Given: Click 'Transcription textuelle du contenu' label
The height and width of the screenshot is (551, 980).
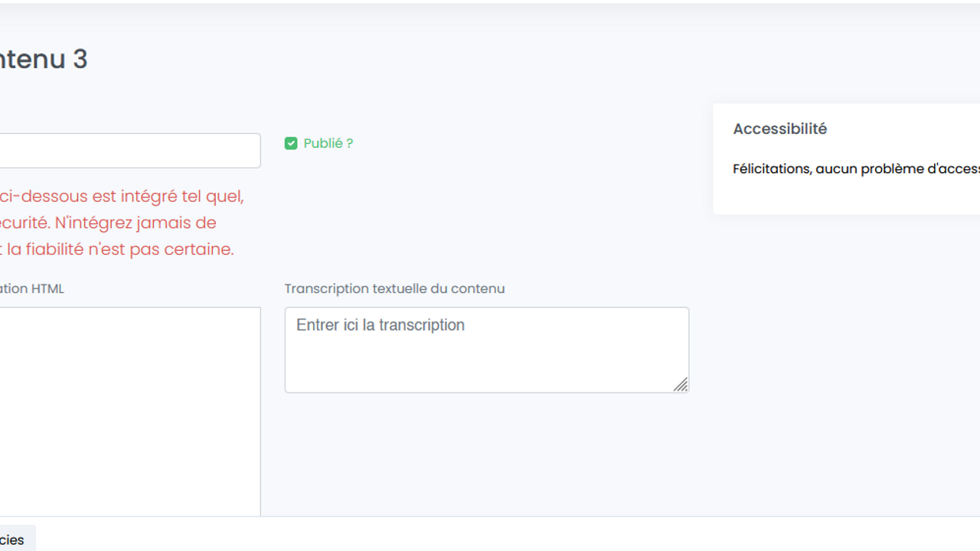Looking at the screenshot, I should click(394, 289).
